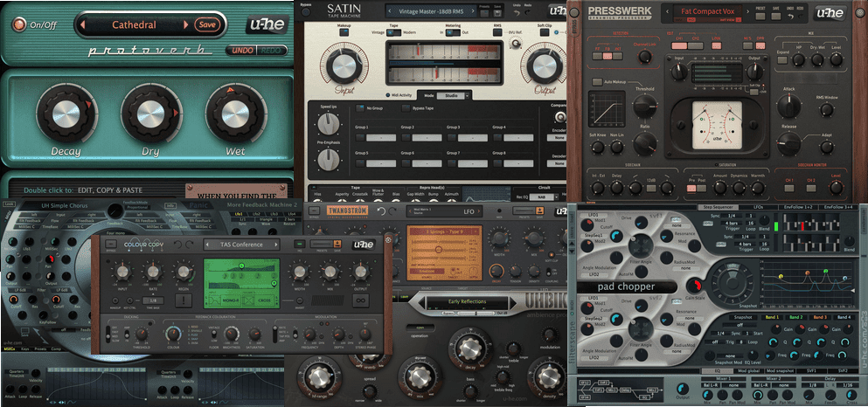The width and height of the screenshot is (868, 407).
Task: Toggle Satin Makeup switch
Action: [344, 32]
